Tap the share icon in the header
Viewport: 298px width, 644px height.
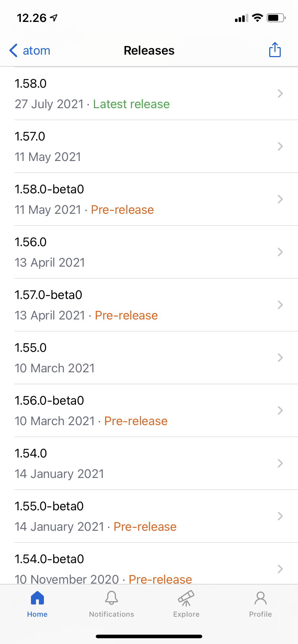coord(275,50)
